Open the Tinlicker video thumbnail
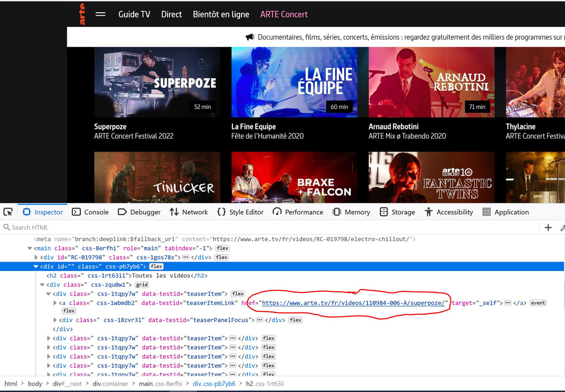The height and width of the screenshot is (392, 565). click(x=157, y=177)
